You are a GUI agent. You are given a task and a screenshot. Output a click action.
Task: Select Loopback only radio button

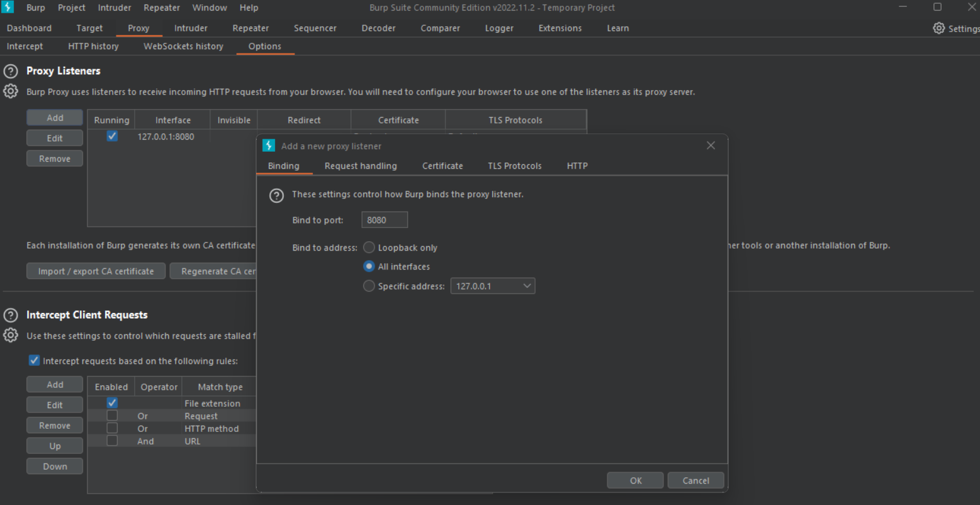coord(369,247)
